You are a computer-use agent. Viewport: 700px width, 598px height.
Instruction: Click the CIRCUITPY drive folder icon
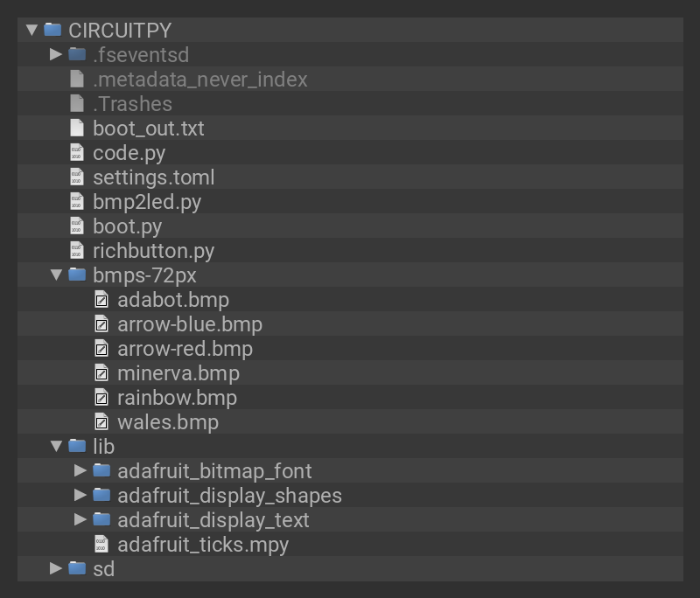point(52,30)
